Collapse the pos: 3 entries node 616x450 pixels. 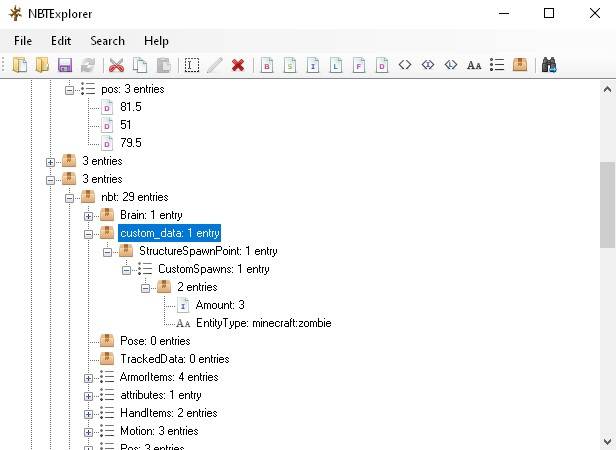[x=70, y=90]
